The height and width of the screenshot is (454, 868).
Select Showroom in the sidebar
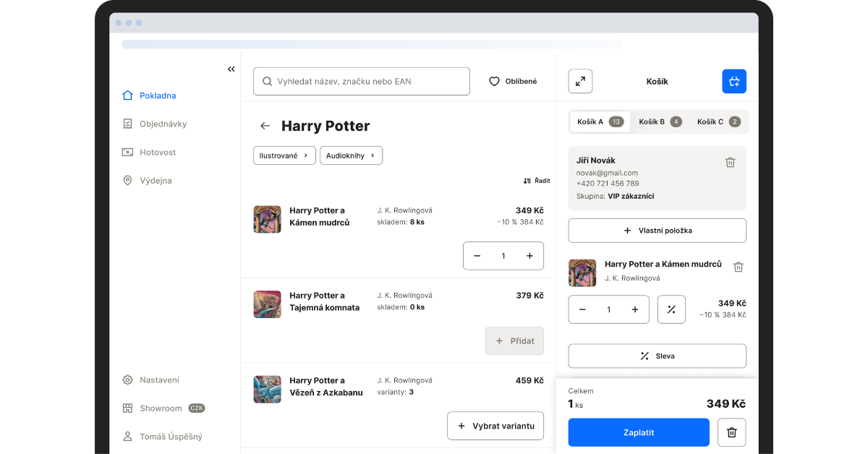(x=163, y=408)
